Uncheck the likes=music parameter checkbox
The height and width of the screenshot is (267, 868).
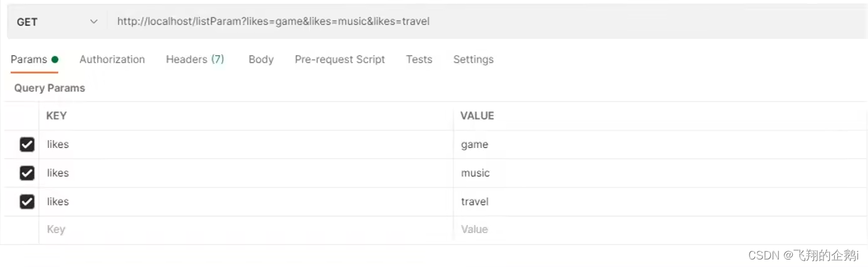pyautogui.click(x=27, y=173)
